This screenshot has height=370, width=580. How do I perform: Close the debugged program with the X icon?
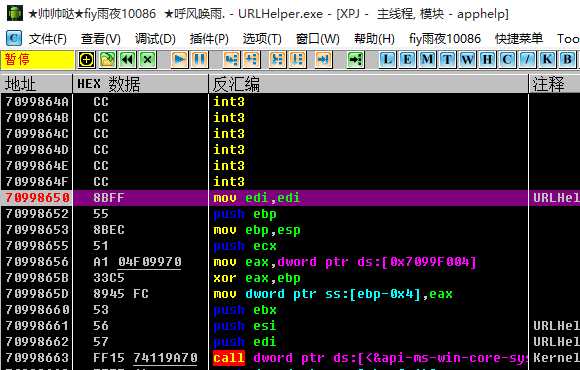click(148, 60)
